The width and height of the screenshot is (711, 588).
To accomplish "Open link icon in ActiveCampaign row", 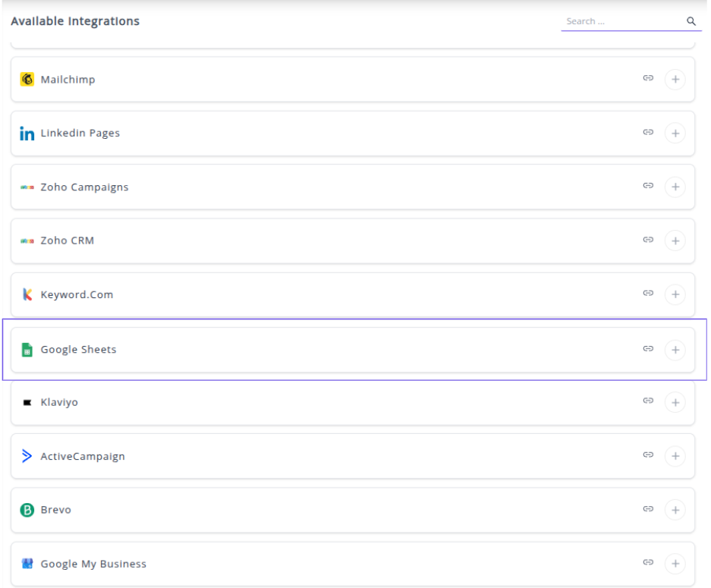I will pyautogui.click(x=648, y=455).
